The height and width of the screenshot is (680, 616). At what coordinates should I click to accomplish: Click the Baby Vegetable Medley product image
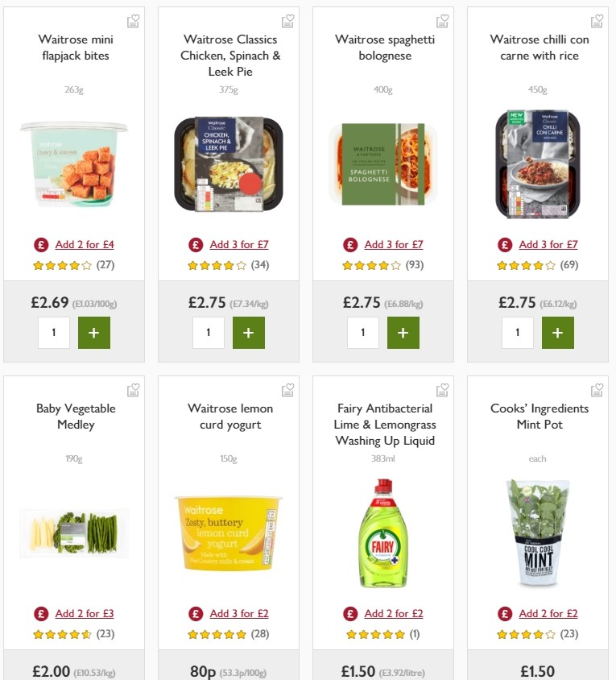tap(74, 532)
